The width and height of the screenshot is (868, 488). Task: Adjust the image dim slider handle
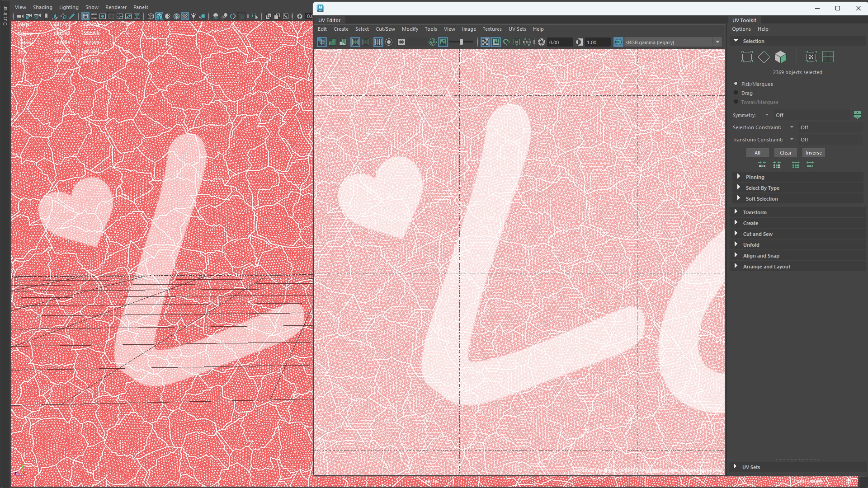pyautogui.click(x=461, y=42)
